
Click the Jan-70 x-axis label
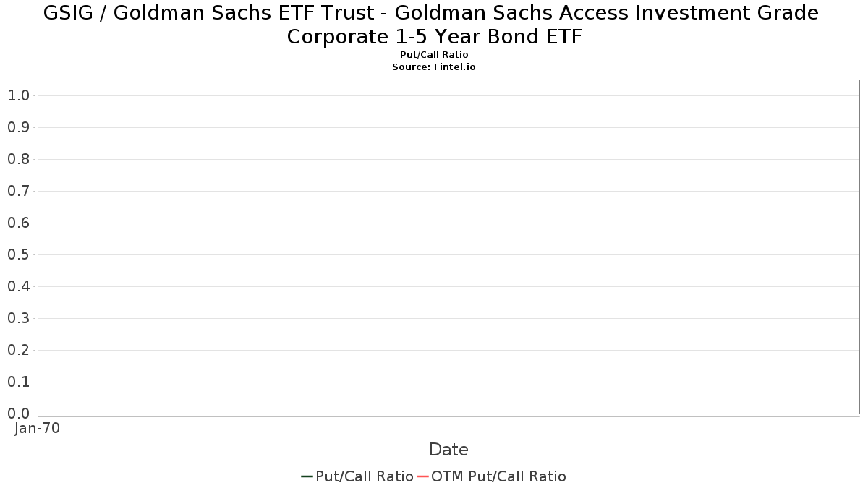pos(37,428)
